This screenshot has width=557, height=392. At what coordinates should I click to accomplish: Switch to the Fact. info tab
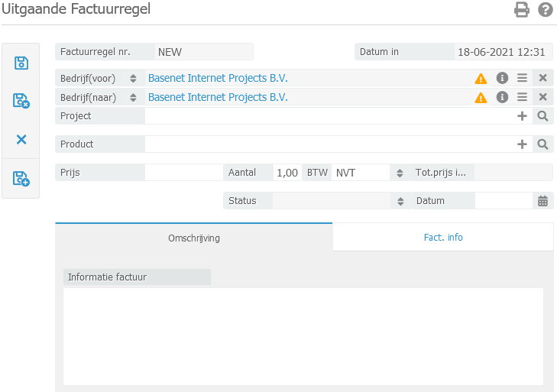443,238
